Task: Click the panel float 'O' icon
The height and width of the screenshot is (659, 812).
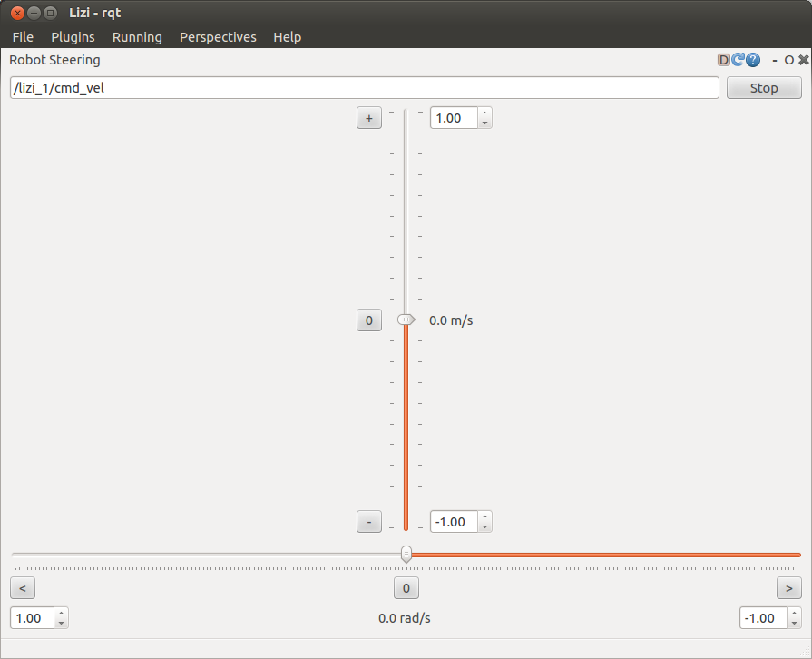Action: (788, 60)
